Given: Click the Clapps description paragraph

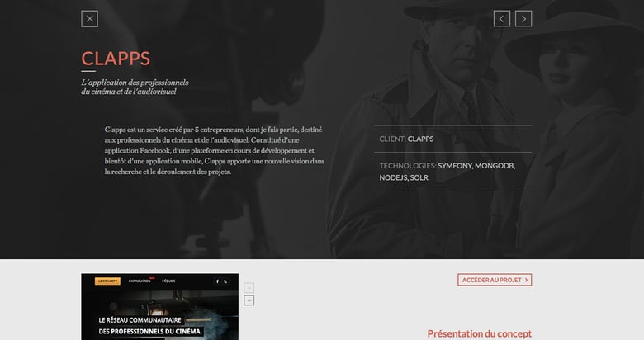Looking at the screenshot, I should [x=215, y=150].
